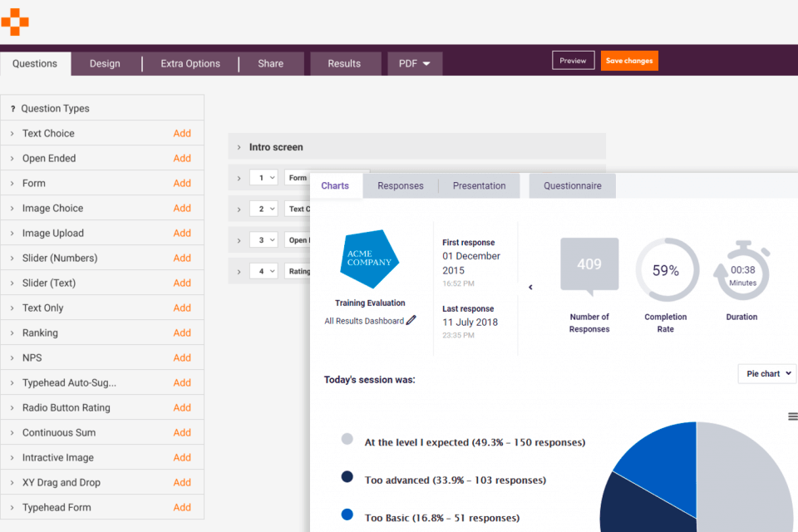The width and height of the screenshot is (798, 532).
Task: Add a Typehead Auto-Sug... question
Action: click(182, 383)
